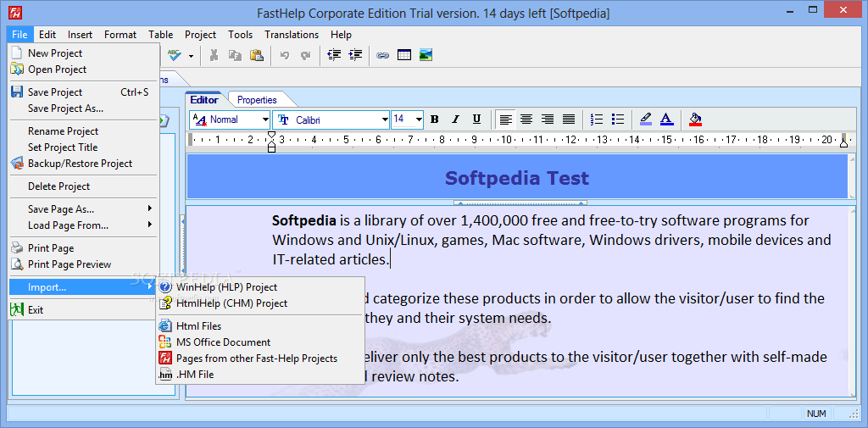Select align left
This screenshot has width=868, height=428.
pos(505,119)
